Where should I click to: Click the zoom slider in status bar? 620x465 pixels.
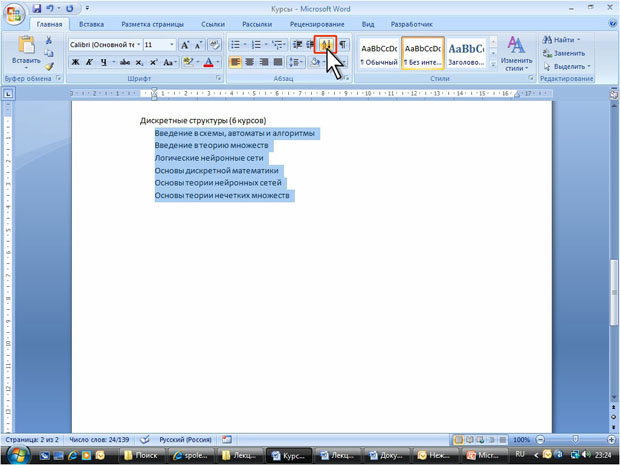pos(576,439)
